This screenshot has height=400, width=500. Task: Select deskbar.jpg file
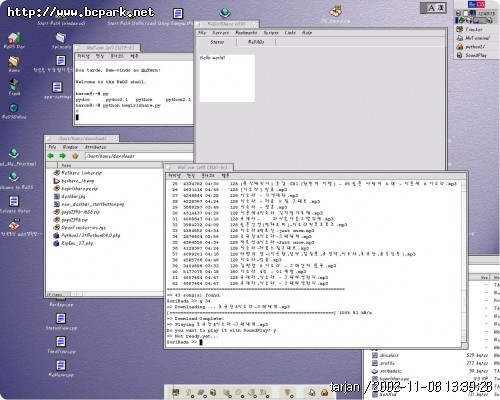coord(70,196)
